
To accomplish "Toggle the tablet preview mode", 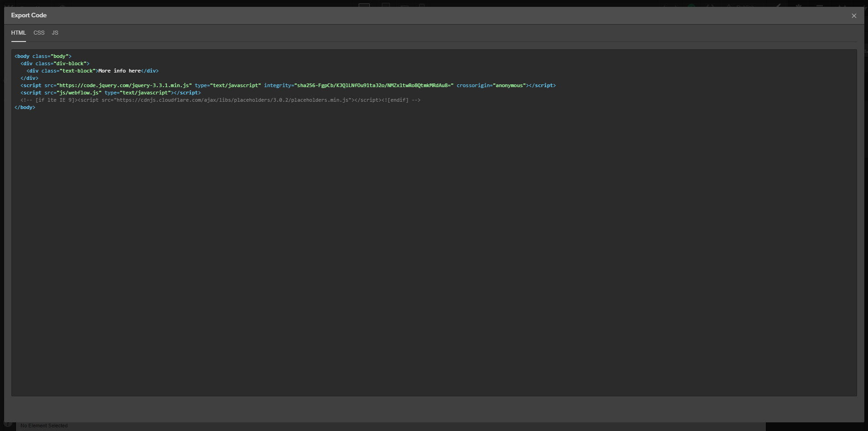I will tap(385, 6).
